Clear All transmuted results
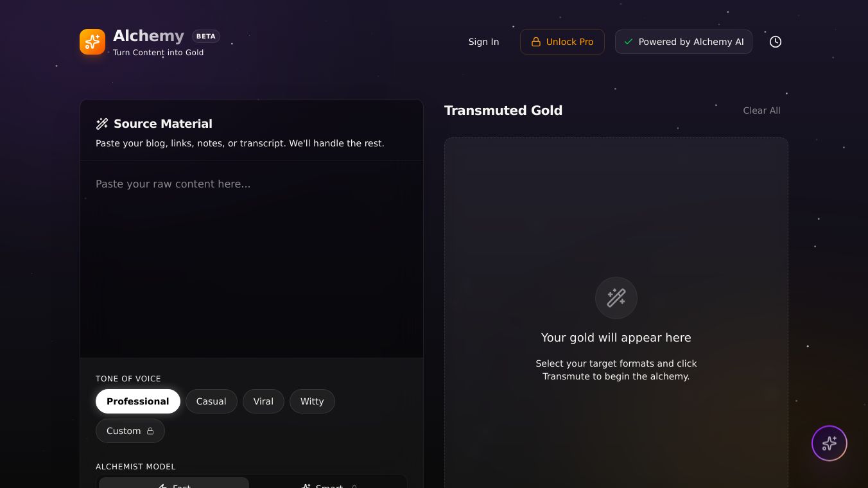Viewport: 868px width, 488px height. pos(761,110)
